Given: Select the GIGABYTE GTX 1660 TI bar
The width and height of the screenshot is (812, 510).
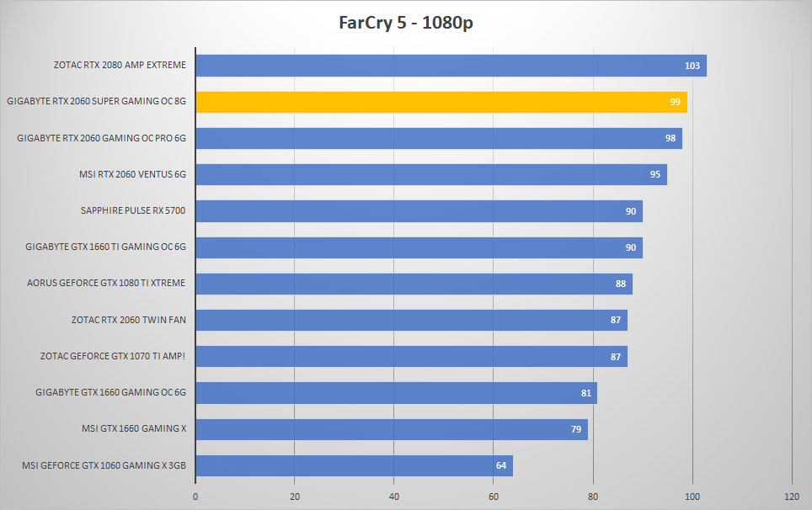Looking at the screenshot, I should click(x=419, y=247).
